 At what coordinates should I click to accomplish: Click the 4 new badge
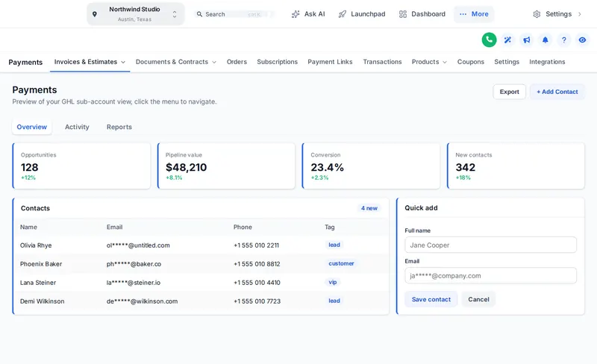(369, 208)
